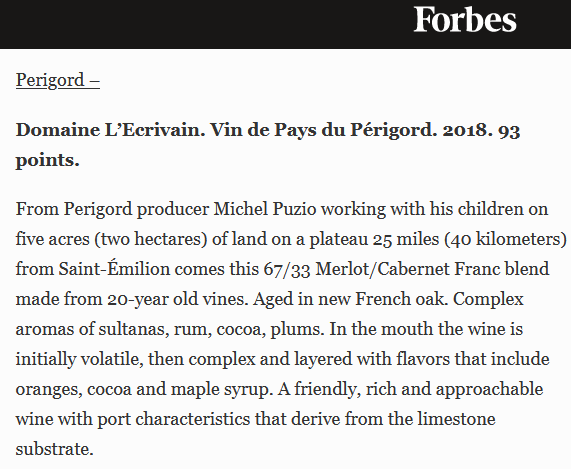Click the word 'approachable' in the paragraph
The image size is (571, 469).
[x=489, y=389]
